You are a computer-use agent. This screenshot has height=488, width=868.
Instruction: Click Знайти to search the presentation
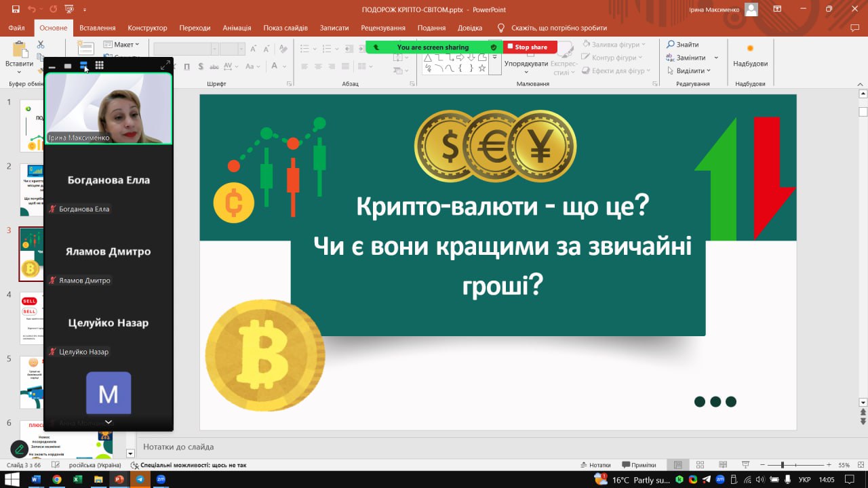[683, 45]
